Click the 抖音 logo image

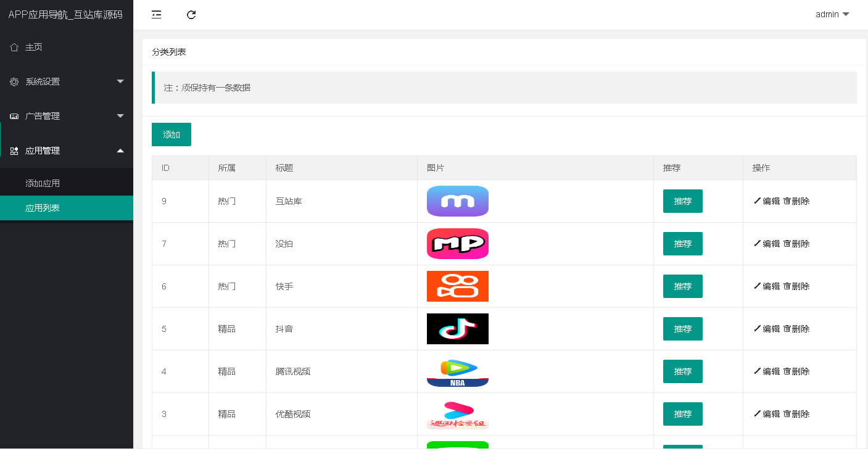coord(458,329)
